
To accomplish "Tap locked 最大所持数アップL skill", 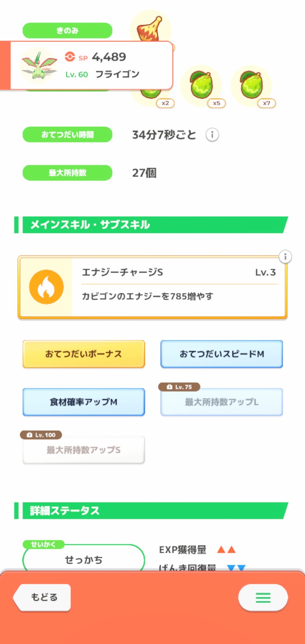I will [x=222, y=402].
